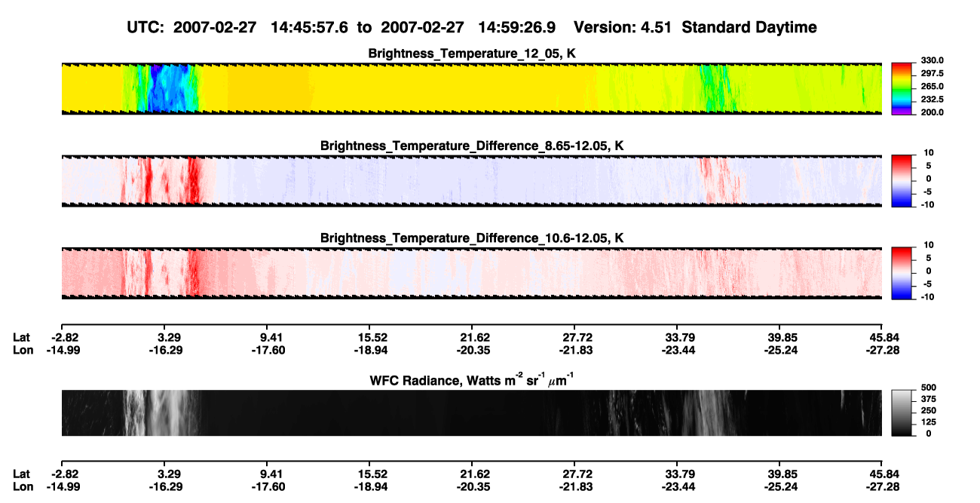Click the 'Lat' row label on the upper axis
This screenshot has width=980, height=503.
point(22,337)
